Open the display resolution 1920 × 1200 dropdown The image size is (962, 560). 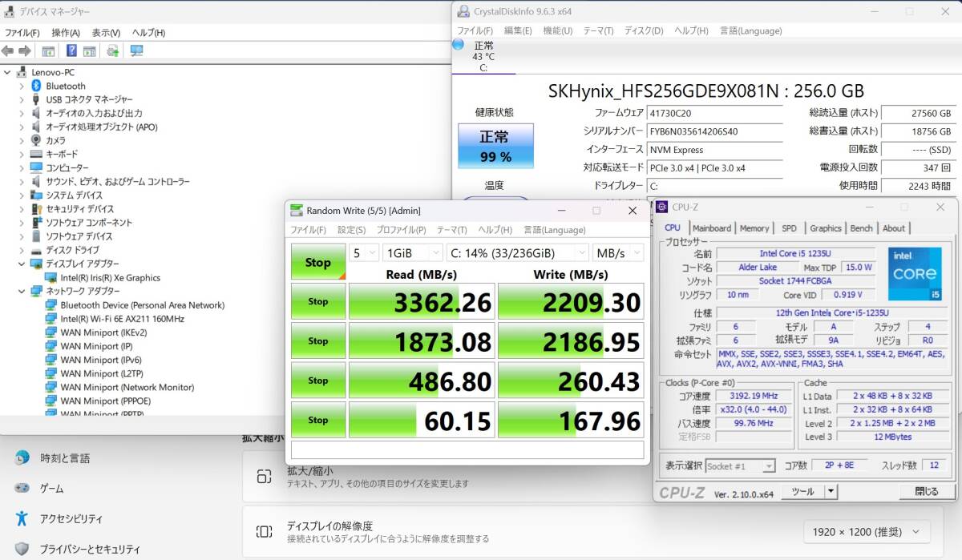(x=867, y=531)
